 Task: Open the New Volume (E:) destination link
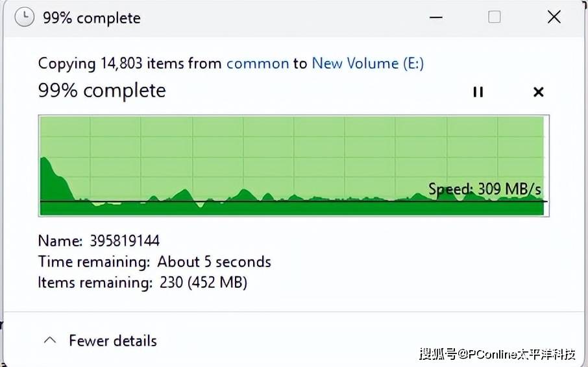pos(368,64)
